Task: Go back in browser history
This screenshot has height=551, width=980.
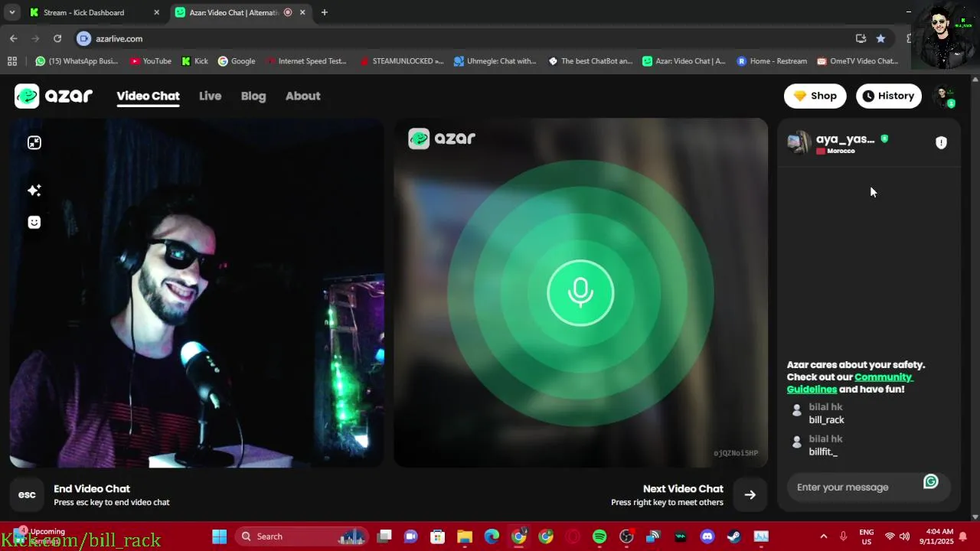Action: pos(14,38)
